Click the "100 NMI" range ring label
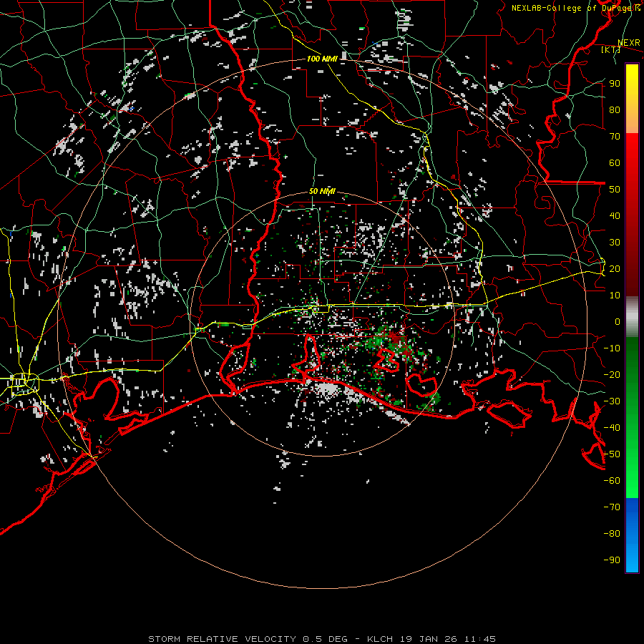This screenshot has height=644, width=644. [x=322, y=59]
